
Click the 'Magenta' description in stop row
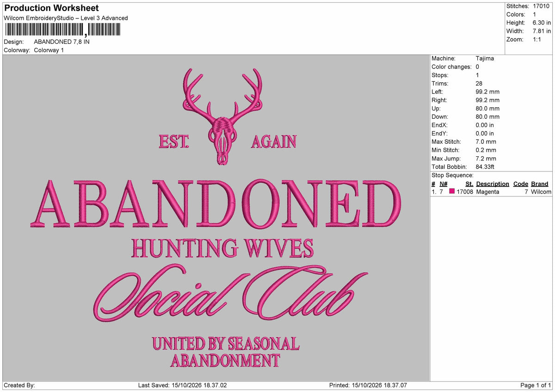point(487,191)
